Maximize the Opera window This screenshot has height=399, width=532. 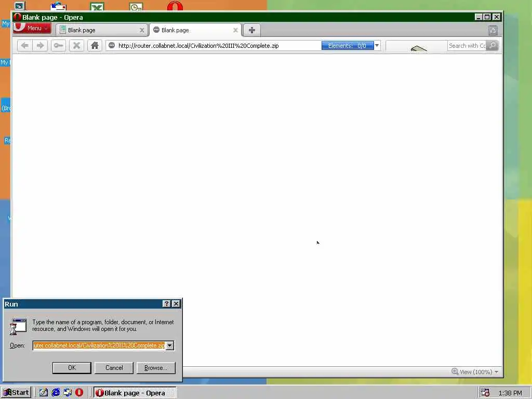point(487,17)
